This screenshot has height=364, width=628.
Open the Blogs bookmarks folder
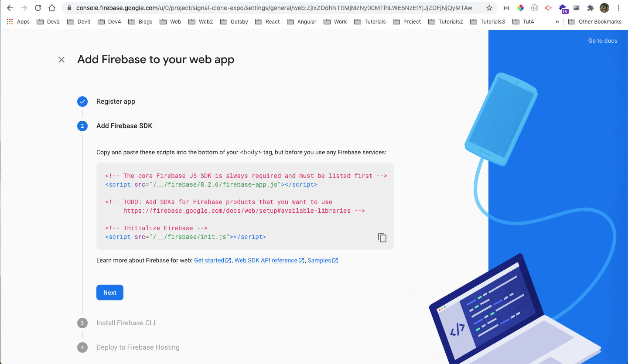(140, 21)
